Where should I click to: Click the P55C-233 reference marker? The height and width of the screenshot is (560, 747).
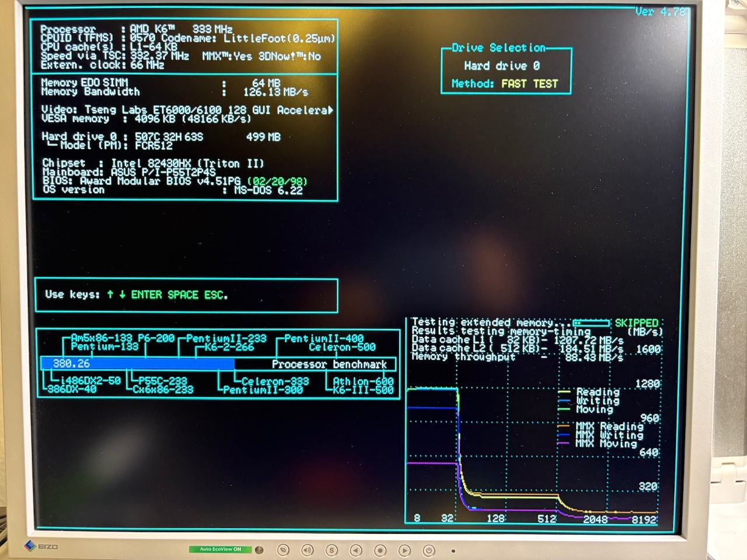coord(163,381)
